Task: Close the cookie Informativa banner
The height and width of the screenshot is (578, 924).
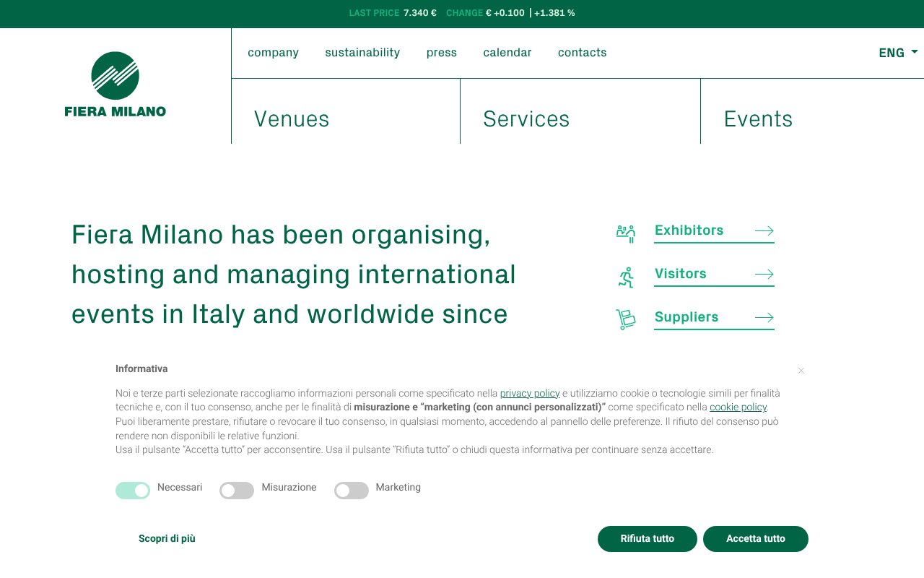Action: [801, 371]
